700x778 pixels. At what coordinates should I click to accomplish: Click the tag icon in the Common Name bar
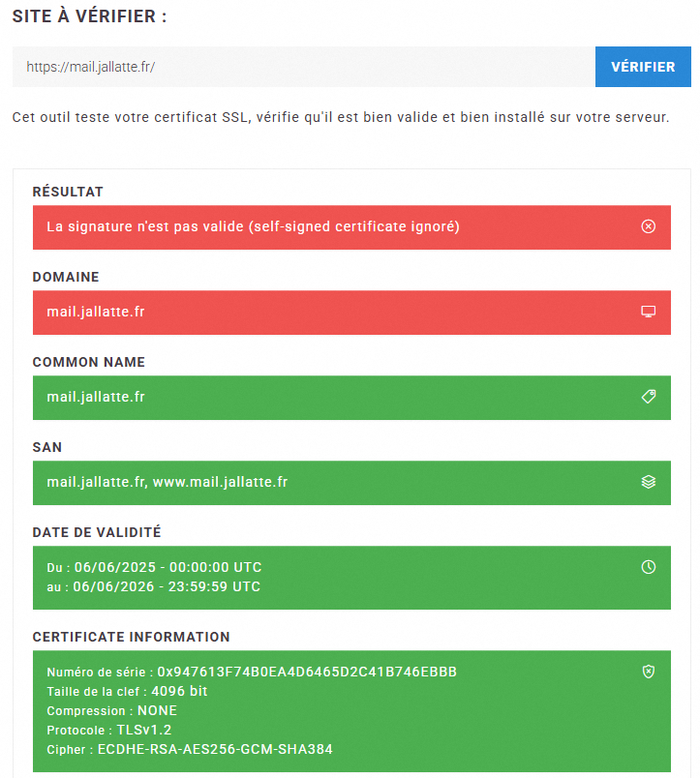coord(649,397)
